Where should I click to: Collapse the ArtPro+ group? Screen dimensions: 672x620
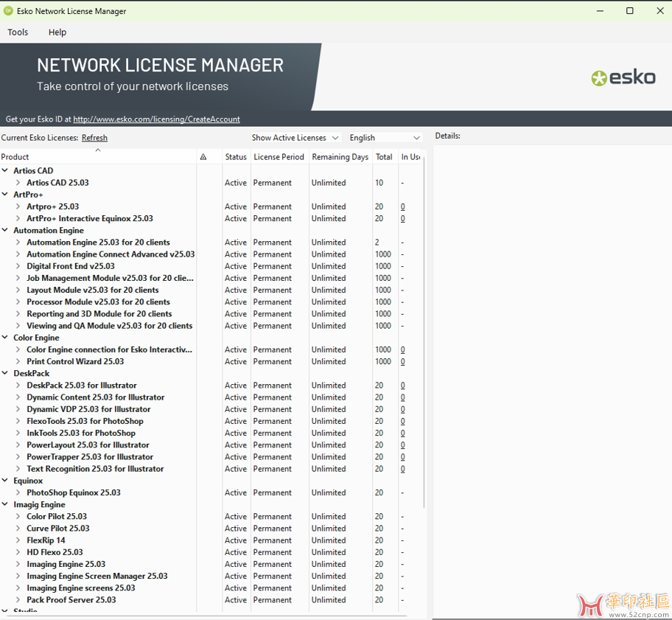(5, 195)
